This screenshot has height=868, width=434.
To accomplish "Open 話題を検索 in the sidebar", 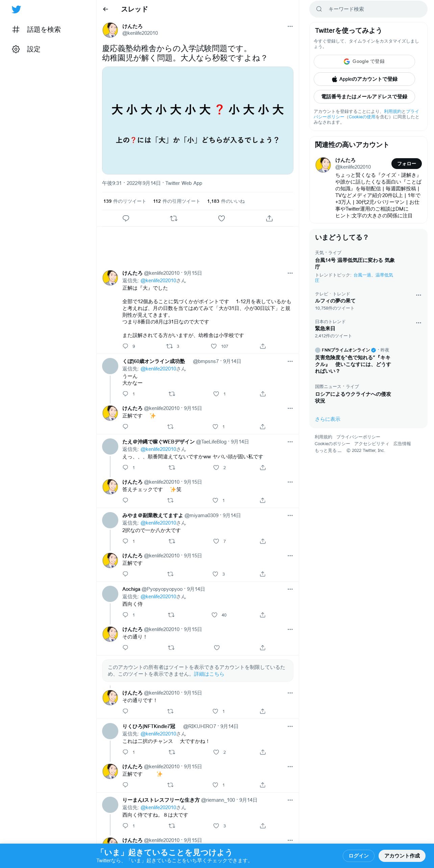I will pos(37,30).
